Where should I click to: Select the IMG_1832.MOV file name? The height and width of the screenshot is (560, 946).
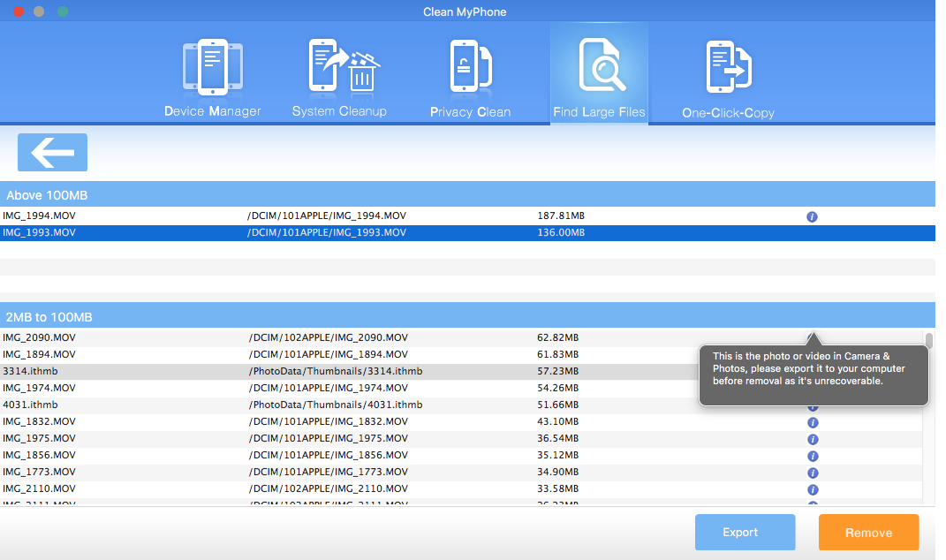(x=39, y=421)
